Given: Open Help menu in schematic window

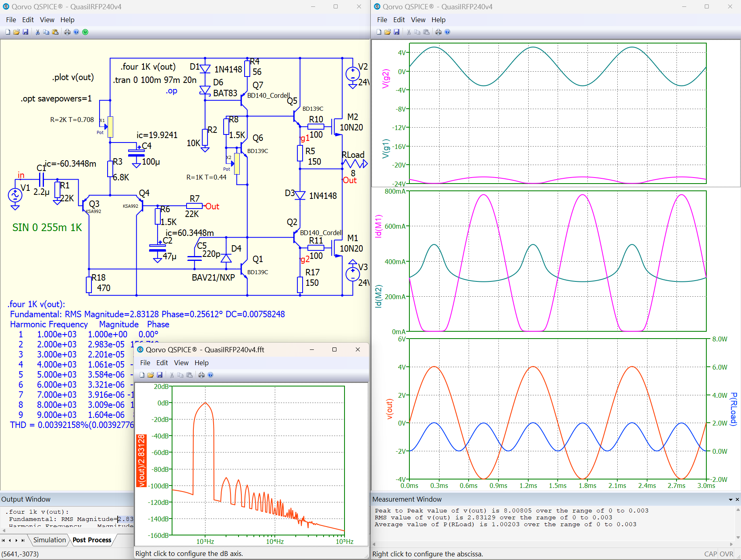Looking at the screenshot, I should [67, 20].
